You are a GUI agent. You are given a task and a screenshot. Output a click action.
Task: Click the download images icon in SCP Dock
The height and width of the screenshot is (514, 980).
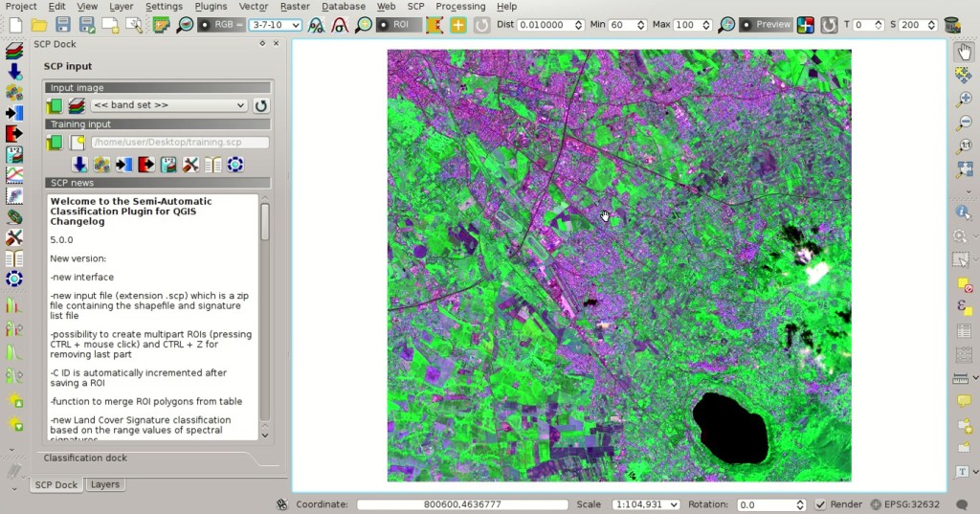(x=79, y=165)
